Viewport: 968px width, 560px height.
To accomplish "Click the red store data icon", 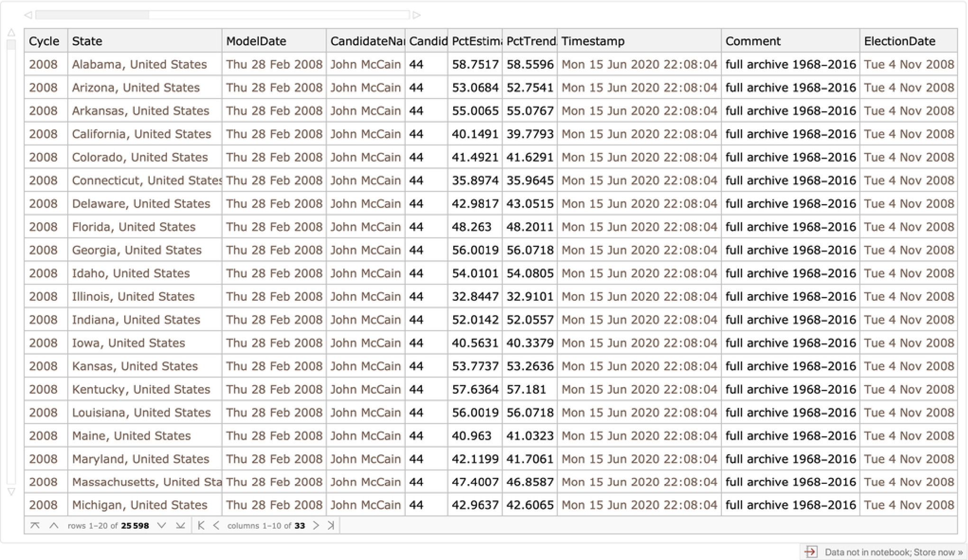I will tap(811, 552).
